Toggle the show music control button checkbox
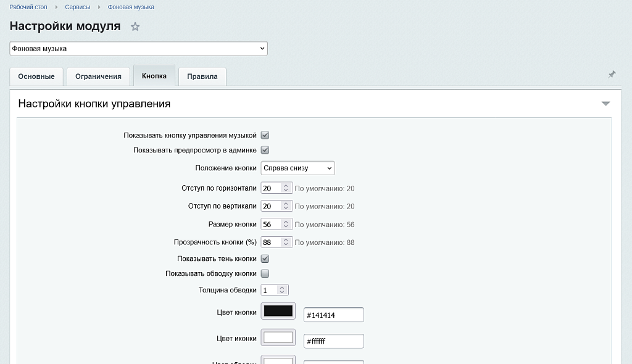Screen dimensions: 632x364 [x=265, y=135]
